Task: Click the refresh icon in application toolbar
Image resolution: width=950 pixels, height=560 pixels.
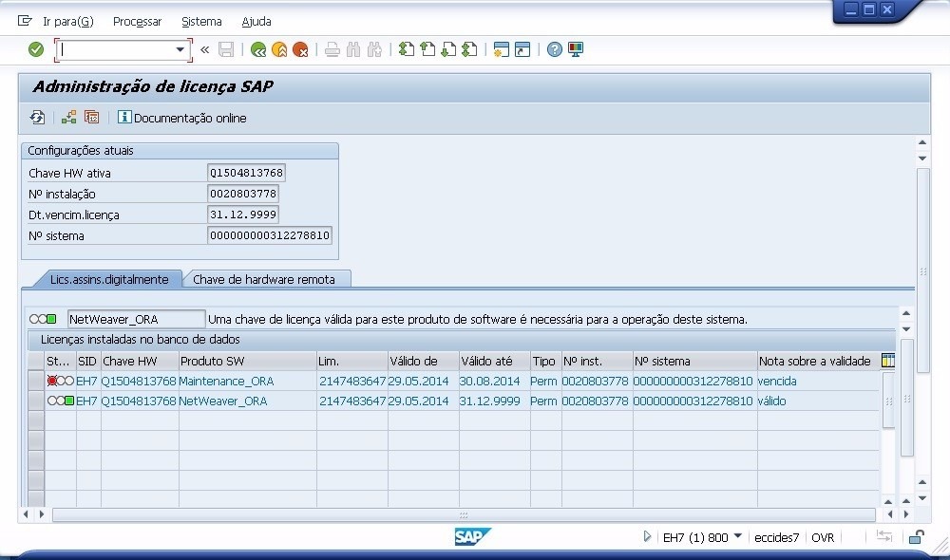Action: click(x=38, y=118)
